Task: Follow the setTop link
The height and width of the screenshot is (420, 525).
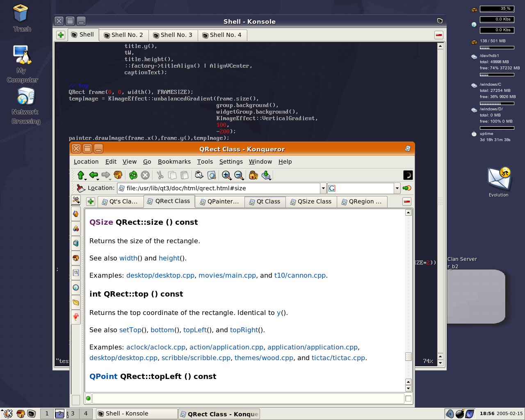Action: [130, 330]
